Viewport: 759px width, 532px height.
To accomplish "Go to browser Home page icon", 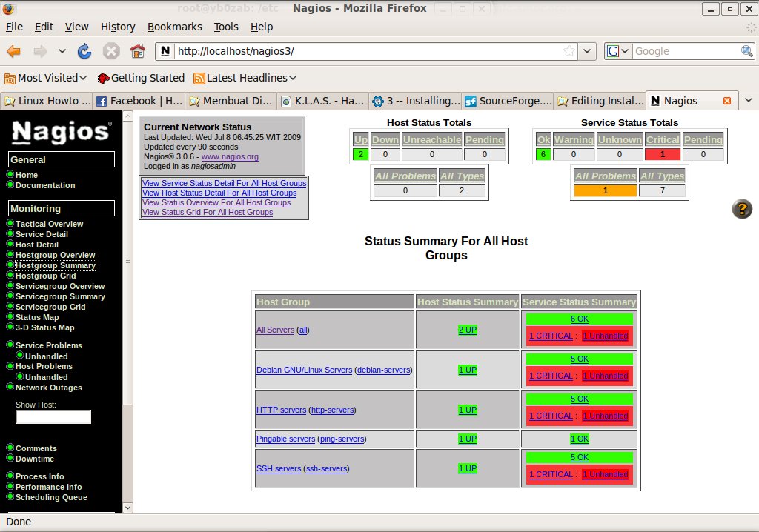I will click(x=137, y=51).
